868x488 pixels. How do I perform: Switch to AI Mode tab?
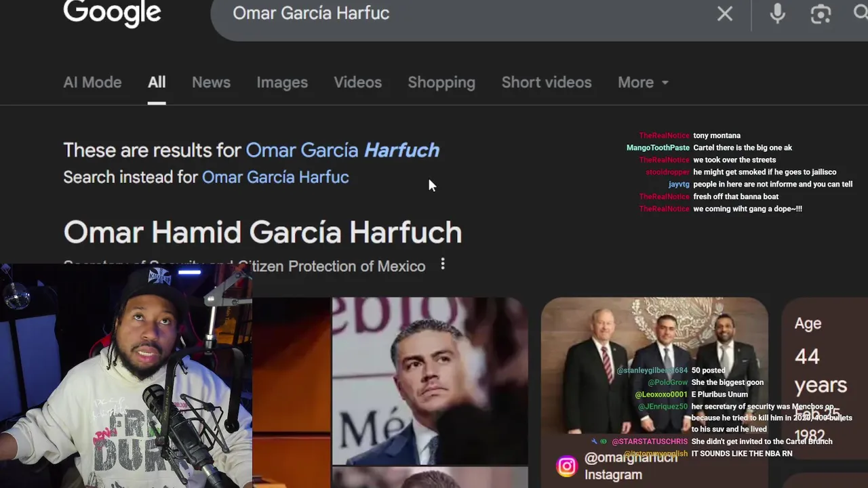[x=92, y=82]
